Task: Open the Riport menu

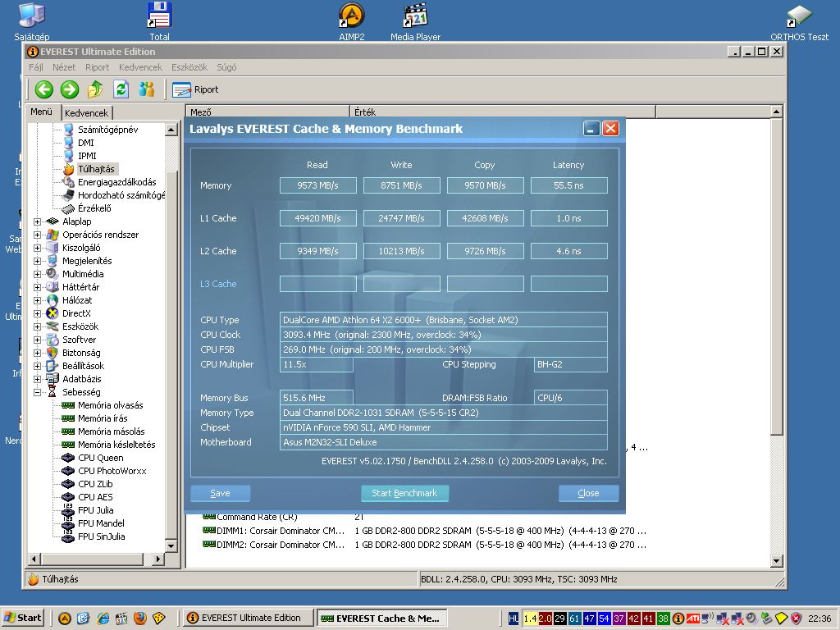Action: pos(97,67)
